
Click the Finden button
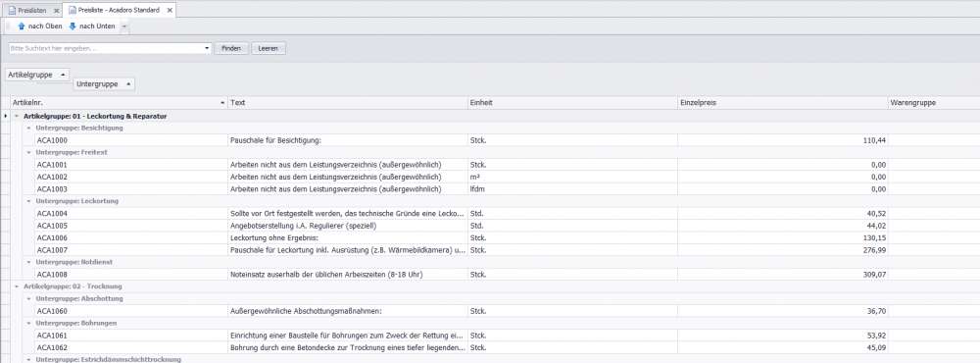click(231, 48)
